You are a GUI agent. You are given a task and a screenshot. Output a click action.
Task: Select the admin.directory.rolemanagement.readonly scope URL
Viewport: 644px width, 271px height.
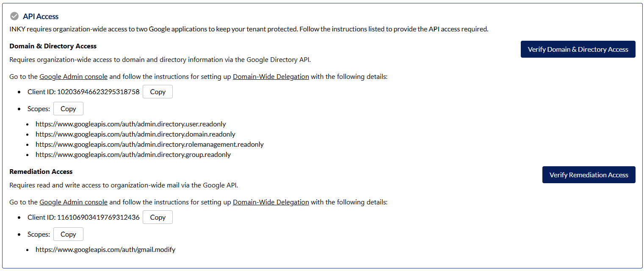coord(149,145)
